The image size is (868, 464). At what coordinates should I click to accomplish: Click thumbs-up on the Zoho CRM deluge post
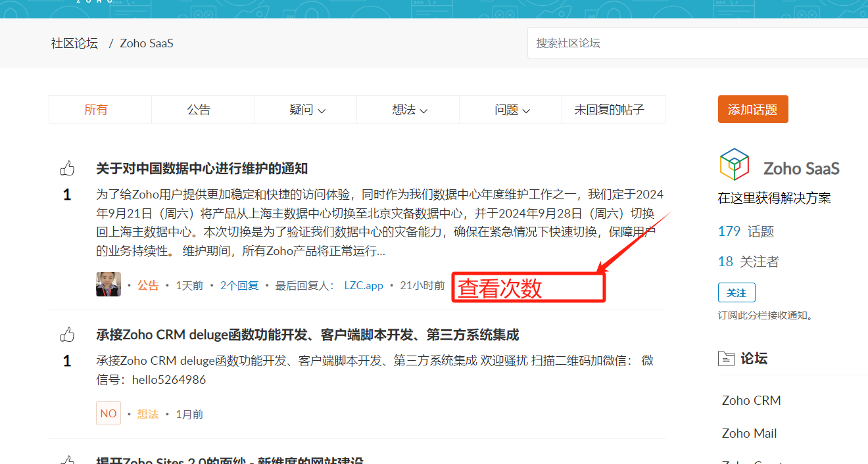(67, 335)
